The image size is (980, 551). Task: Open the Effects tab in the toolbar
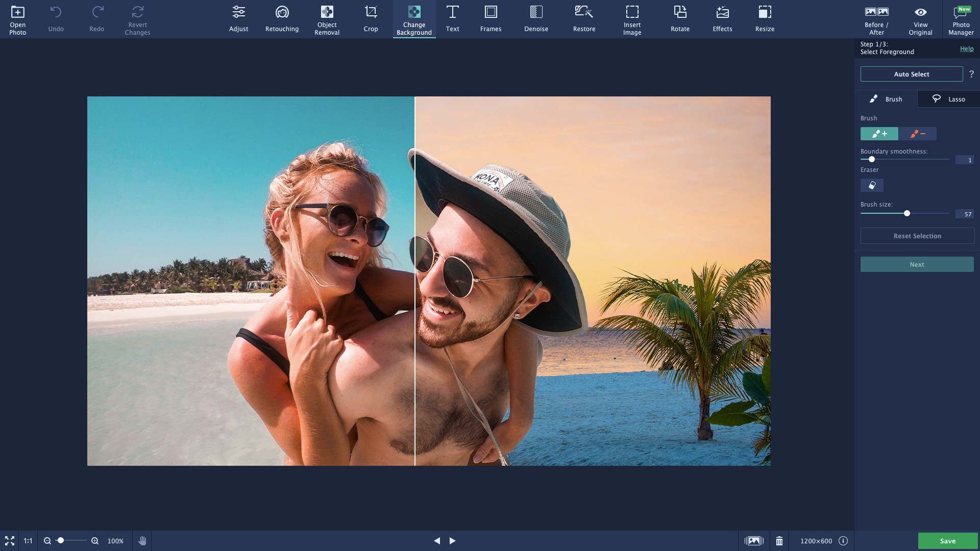click(722, 19)
